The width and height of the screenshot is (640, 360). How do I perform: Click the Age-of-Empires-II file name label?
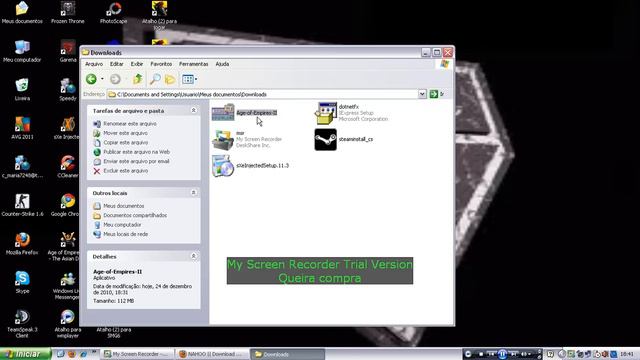256,113
